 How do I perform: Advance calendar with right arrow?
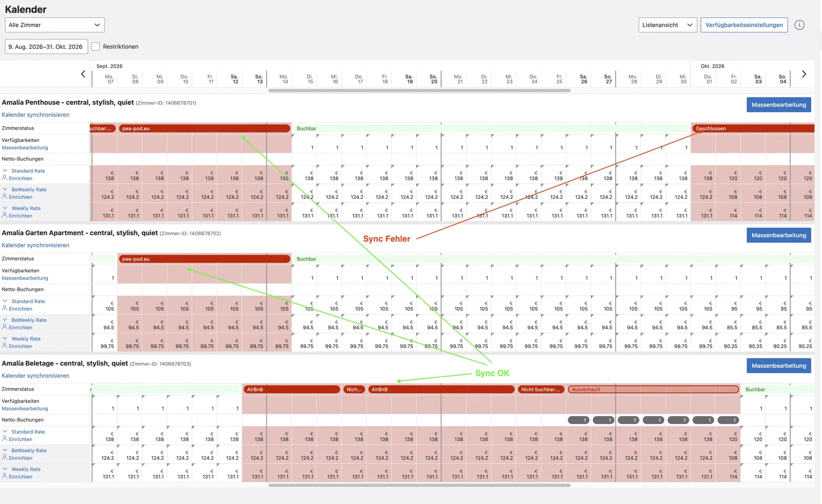[x=804, y=74]
